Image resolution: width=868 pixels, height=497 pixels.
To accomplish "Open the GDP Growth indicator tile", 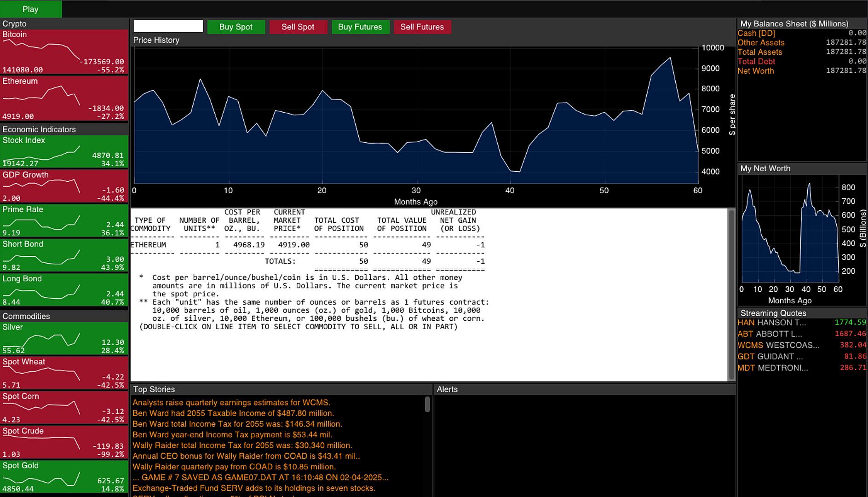I will (x=64, y=186).
